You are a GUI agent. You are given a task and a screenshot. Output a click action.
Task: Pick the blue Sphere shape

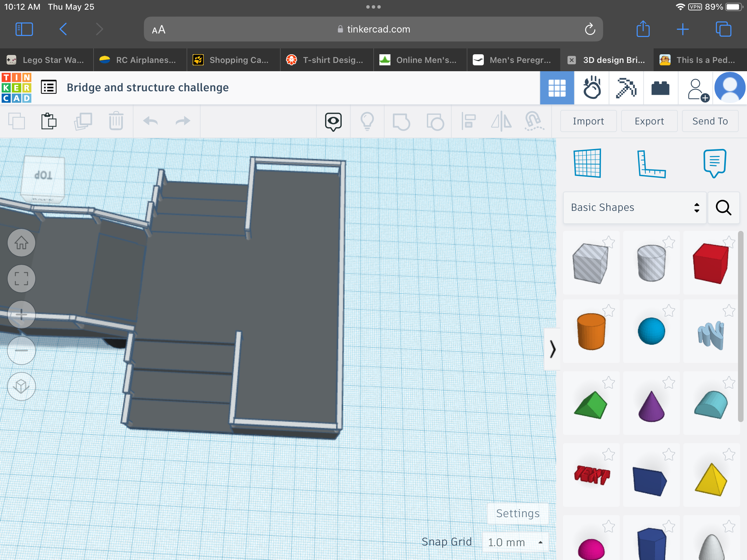pos(651,331)
